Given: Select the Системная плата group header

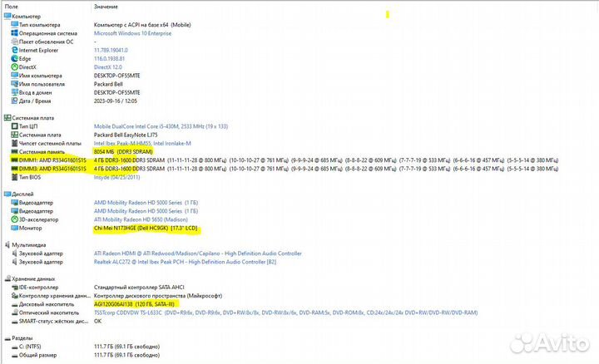Looking at the screenshot, I should (x=35, y=118).
